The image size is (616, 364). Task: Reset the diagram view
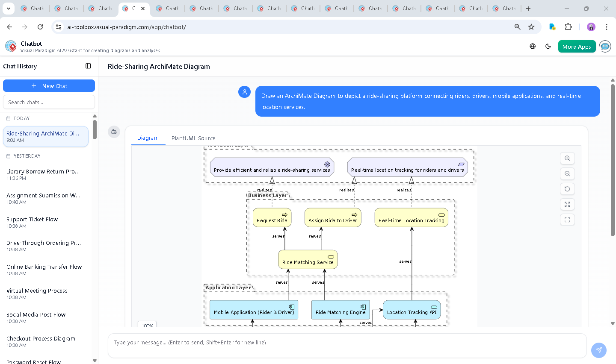(567, 189)
